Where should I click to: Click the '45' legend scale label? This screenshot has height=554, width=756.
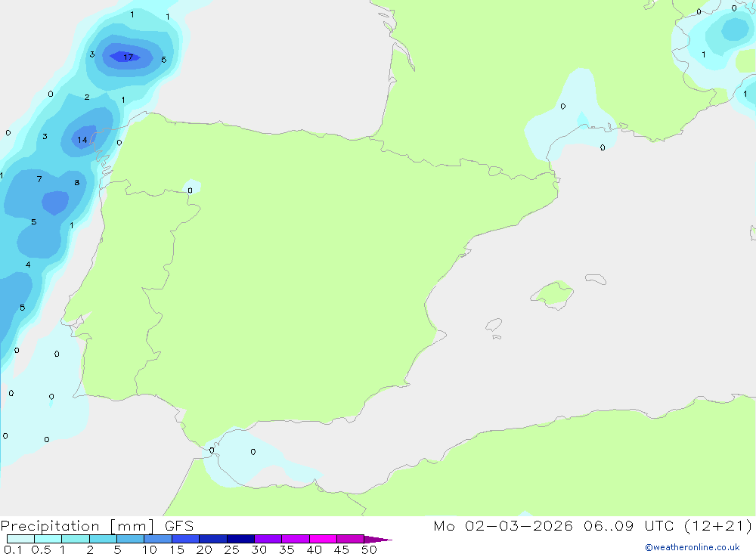342,549
